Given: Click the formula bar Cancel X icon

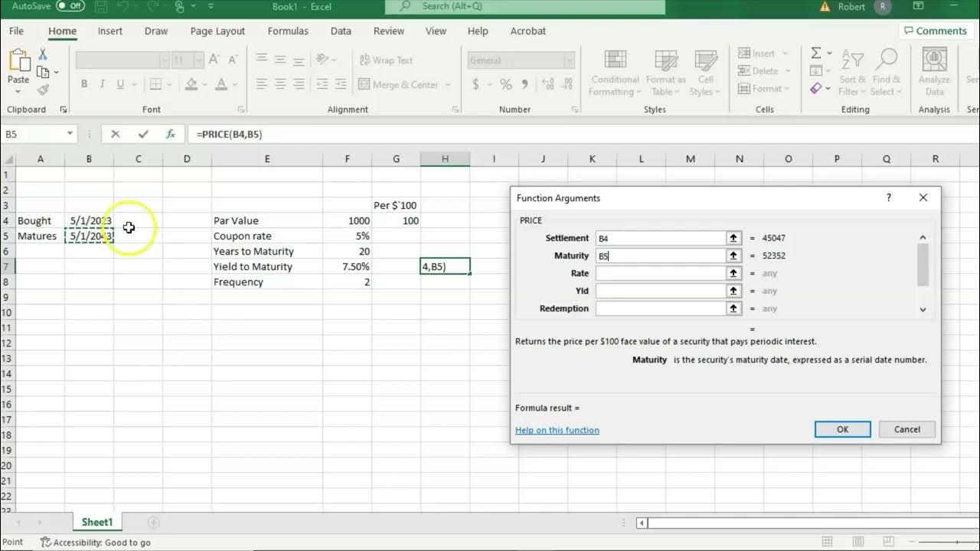Looking at the screenshot, I should tap(116, 134).
